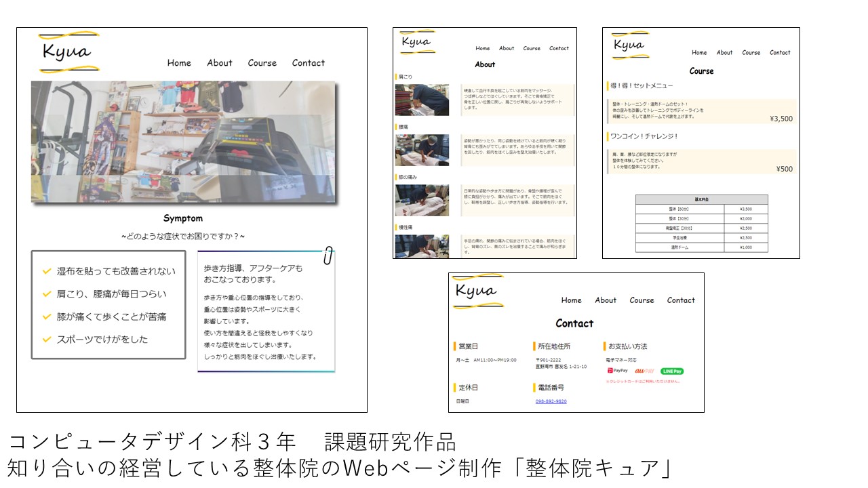Click the LINE Pay payment logo
Viewport: 868px width, 488px height.
[x=672, y=371]
